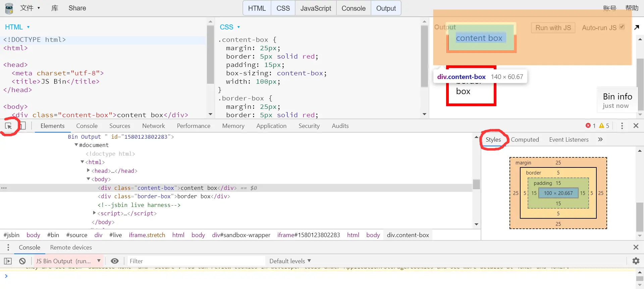Open the console drawer three-dot menu
The height and width of the screenshot is (289, 644).
pyautogui.click(x=8, y=247)
